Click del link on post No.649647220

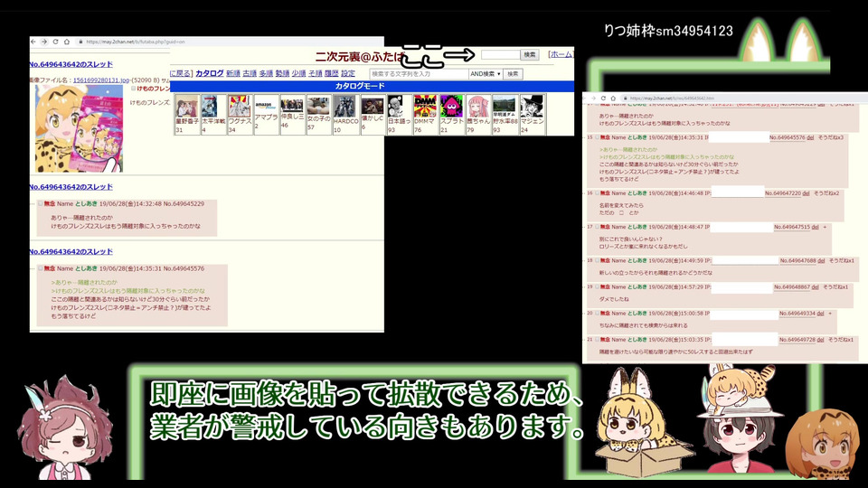coord(806,193)
